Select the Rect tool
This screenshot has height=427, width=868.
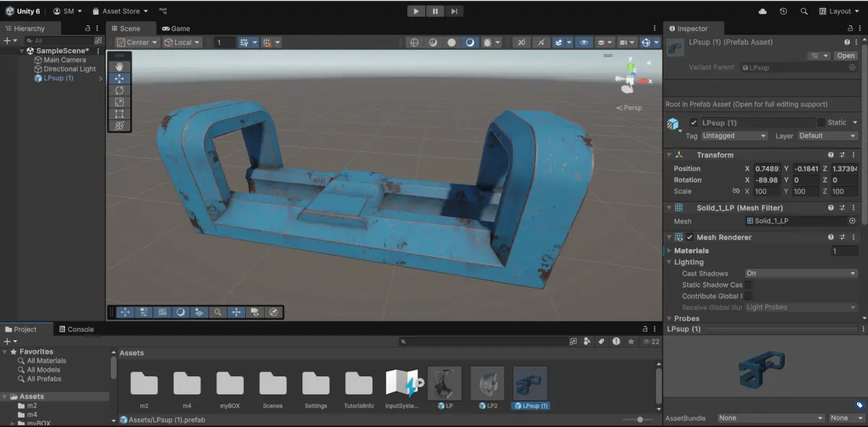click(119, 114)
